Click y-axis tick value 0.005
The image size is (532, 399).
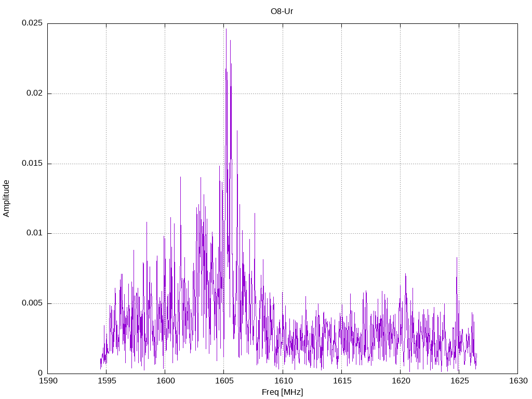point(32,303)
